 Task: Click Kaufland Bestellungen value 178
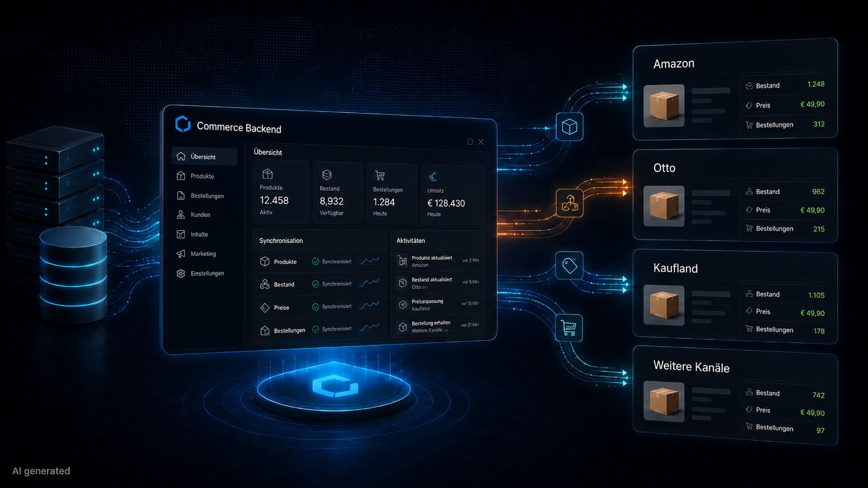(x=819, y=331)
